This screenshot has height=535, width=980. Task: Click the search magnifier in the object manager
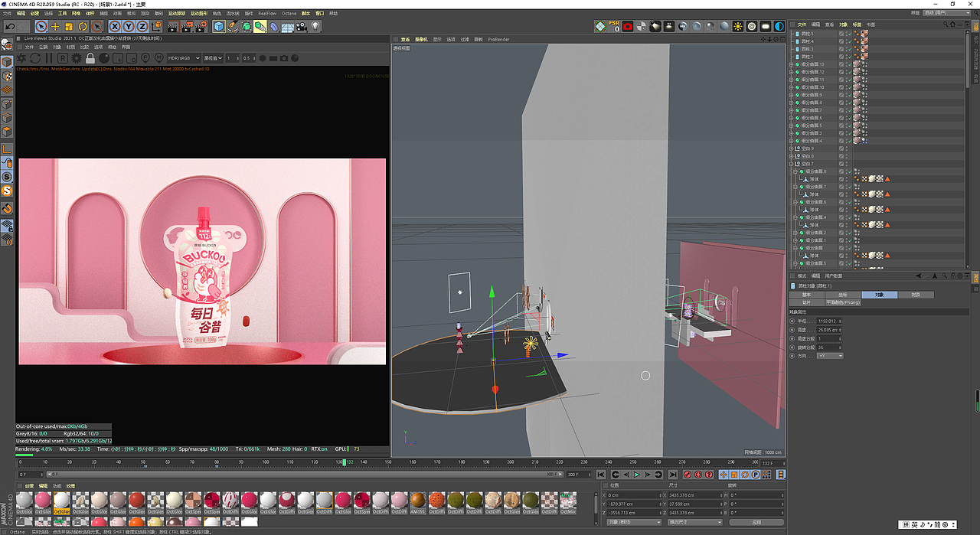tap(946, 24)
